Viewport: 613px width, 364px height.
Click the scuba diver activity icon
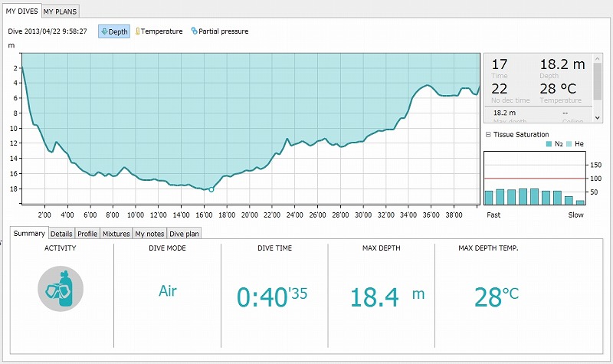tap(61, 288)
